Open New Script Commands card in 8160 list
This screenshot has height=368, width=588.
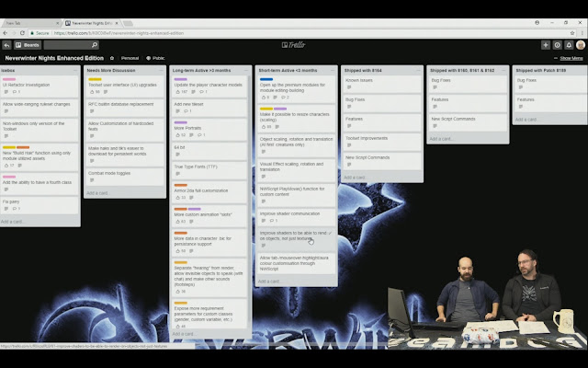click(468, 122)
